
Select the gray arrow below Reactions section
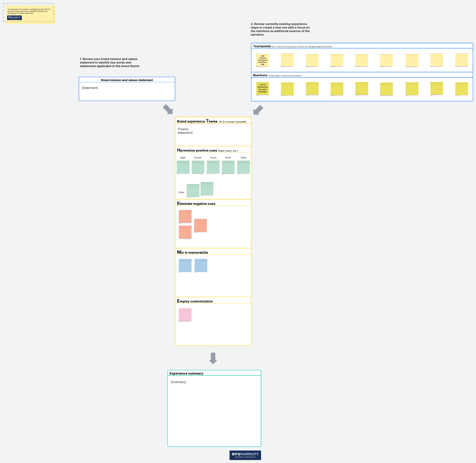pyautogui.click(x=258, y=110)
